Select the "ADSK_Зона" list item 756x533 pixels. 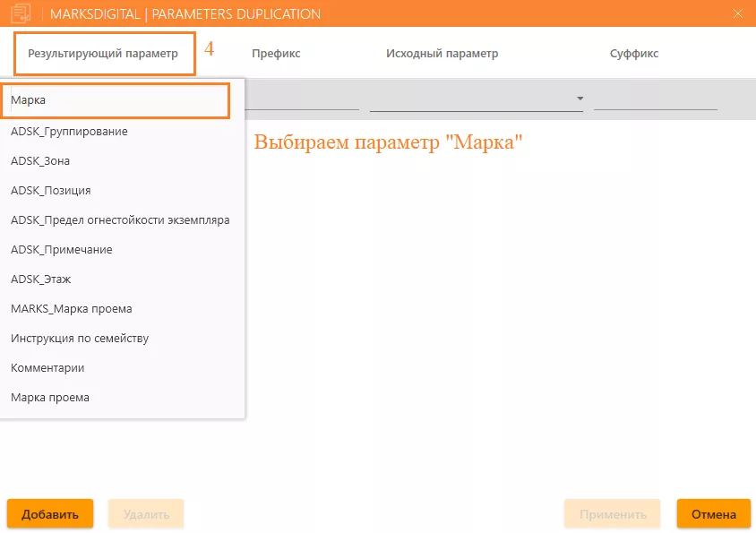40,161
